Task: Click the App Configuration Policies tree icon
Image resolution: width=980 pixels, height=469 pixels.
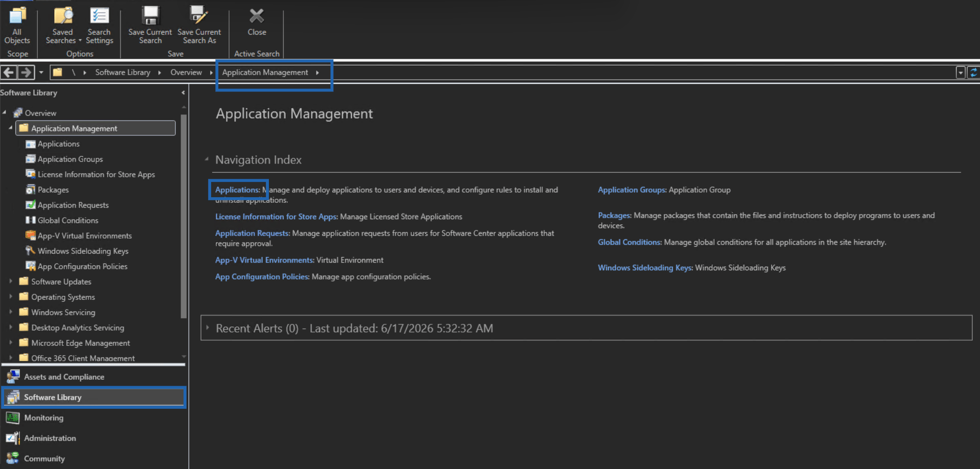Action: click(x=31, y=266)
